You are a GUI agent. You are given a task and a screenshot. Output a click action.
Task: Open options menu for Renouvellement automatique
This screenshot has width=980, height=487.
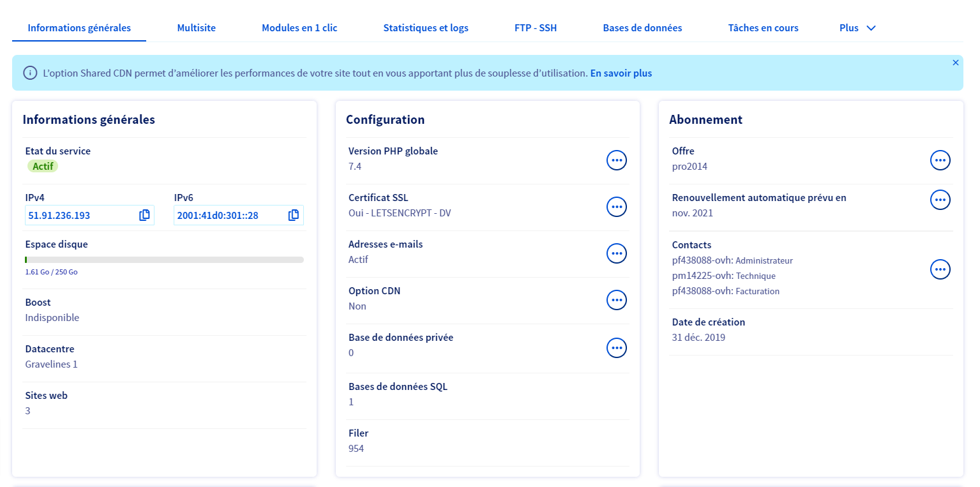940,200
